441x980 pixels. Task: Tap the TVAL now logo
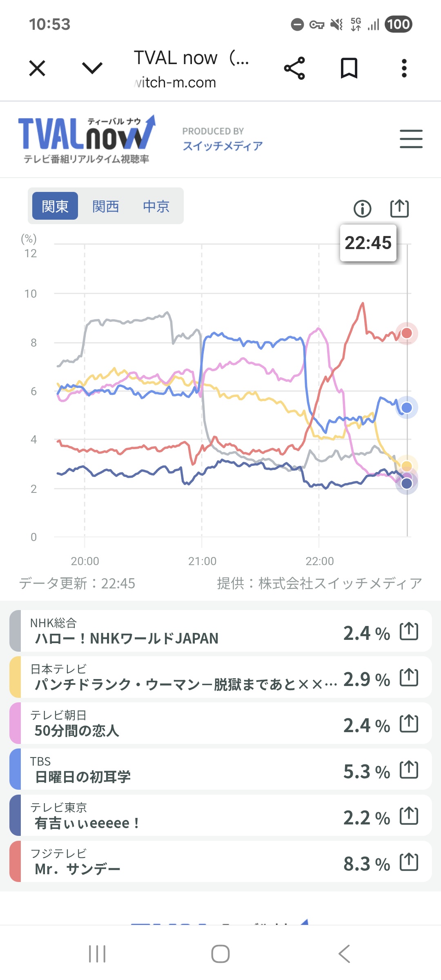pyautogui.click(x=87, y=139)
